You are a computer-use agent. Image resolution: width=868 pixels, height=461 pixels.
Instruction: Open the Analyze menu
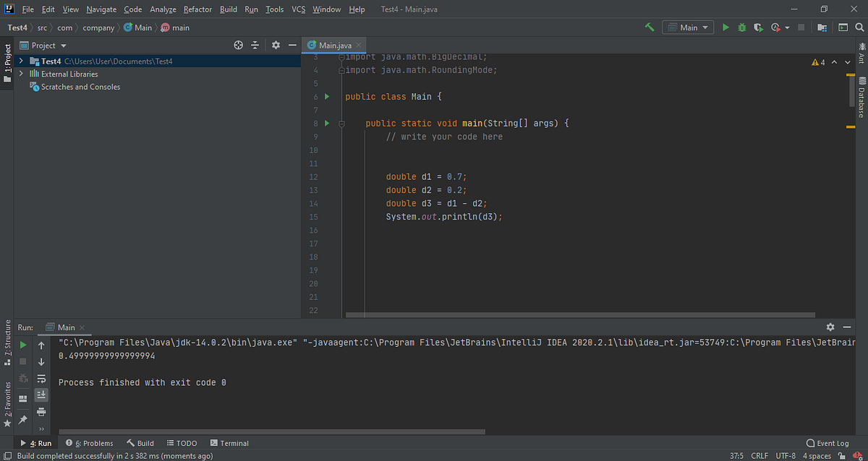[x=163, y=9]
